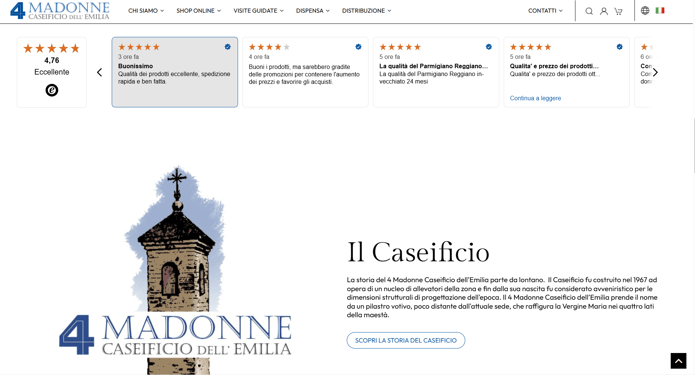This screenshot has height=375, width=695.
Task: Open the 'Buoni i prodotti' review card
Action: [305, 72]
